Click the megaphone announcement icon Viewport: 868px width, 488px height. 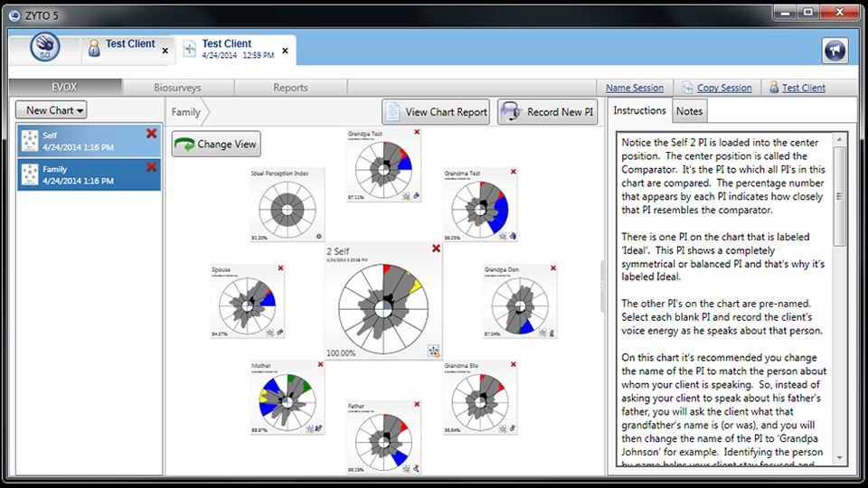(x=834, y=51)
